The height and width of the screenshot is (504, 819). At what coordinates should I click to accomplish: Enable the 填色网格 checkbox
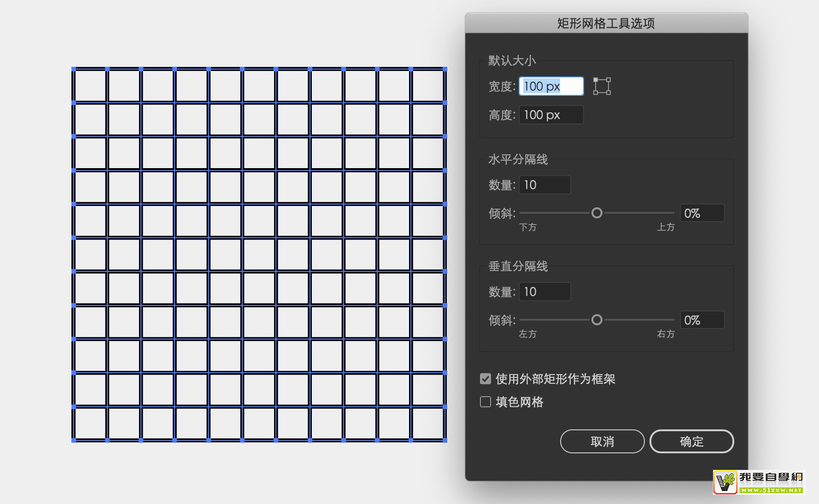(x=486, y=402)
